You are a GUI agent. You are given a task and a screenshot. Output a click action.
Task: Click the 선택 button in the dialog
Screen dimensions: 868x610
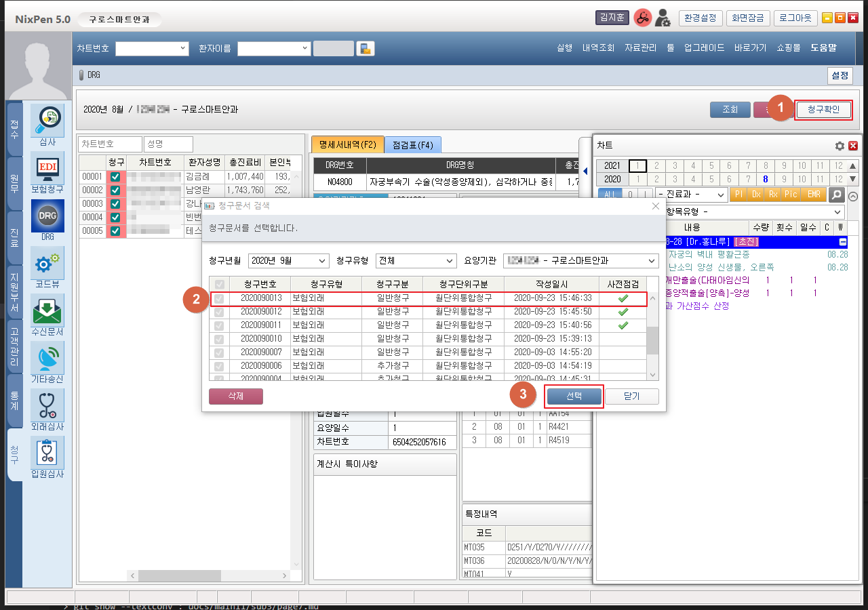pyautogui.click(x=574, y=396)
